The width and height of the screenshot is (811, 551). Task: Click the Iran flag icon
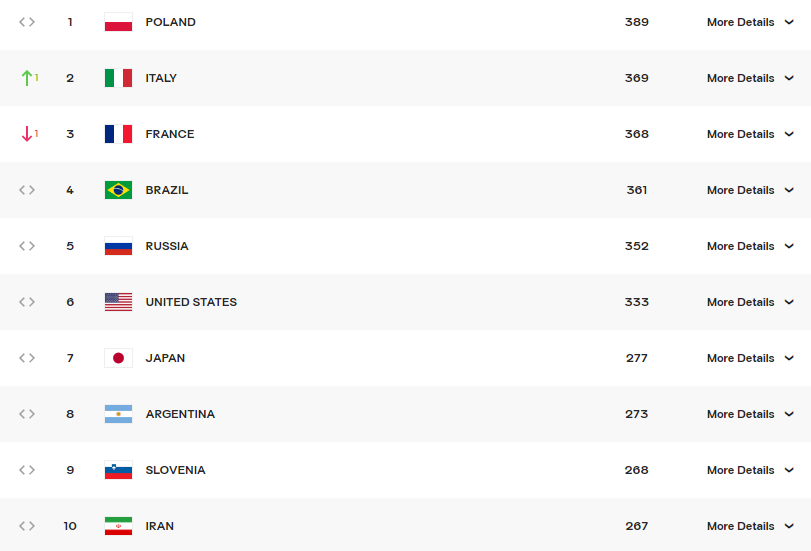click(118, 526)
